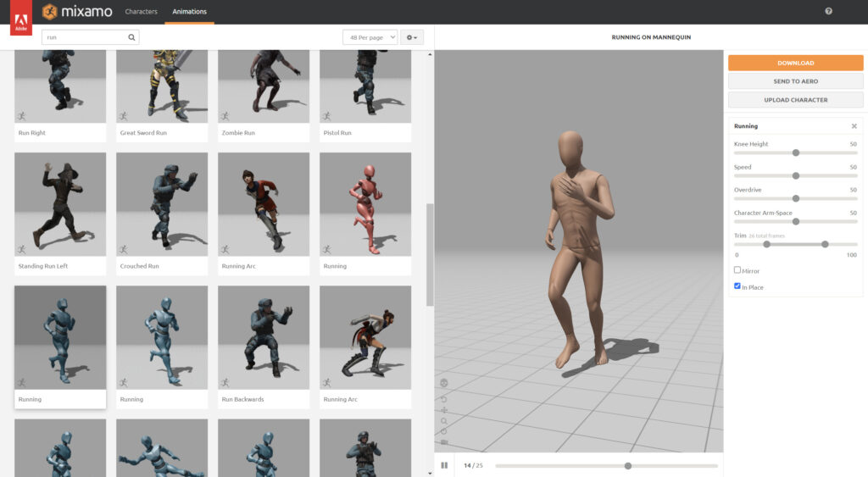Screen dimensions: 868x477
Task: Open the 48 Per page dropdown
Action: pos(370,37)
